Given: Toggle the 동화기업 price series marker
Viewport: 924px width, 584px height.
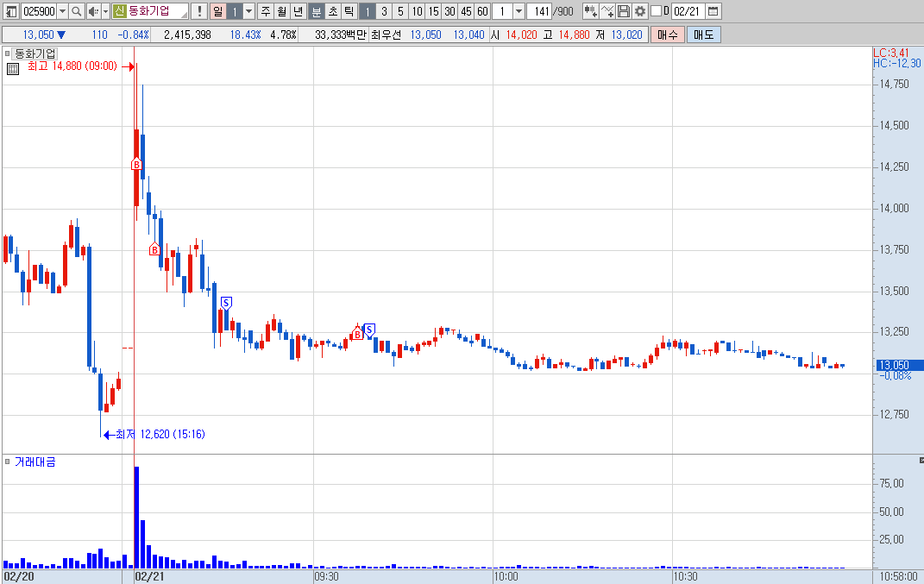Looking at the screenshot, I should pyautogui.click(x=8, y=53).
